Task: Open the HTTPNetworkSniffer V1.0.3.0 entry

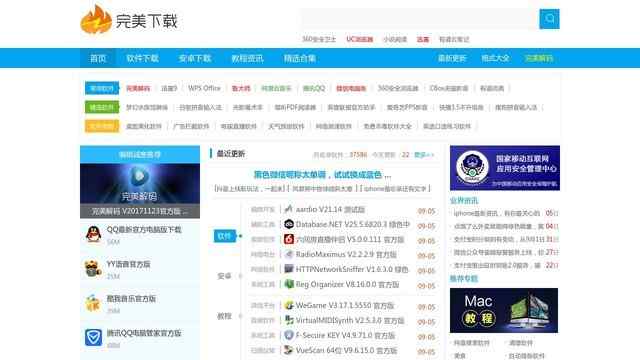Action: pyautogui.click(x=352, y=269)
